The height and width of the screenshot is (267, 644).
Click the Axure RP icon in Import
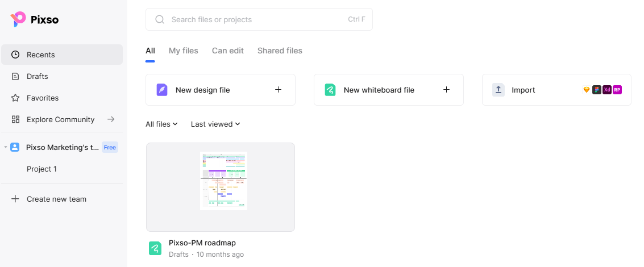(617, 90)
